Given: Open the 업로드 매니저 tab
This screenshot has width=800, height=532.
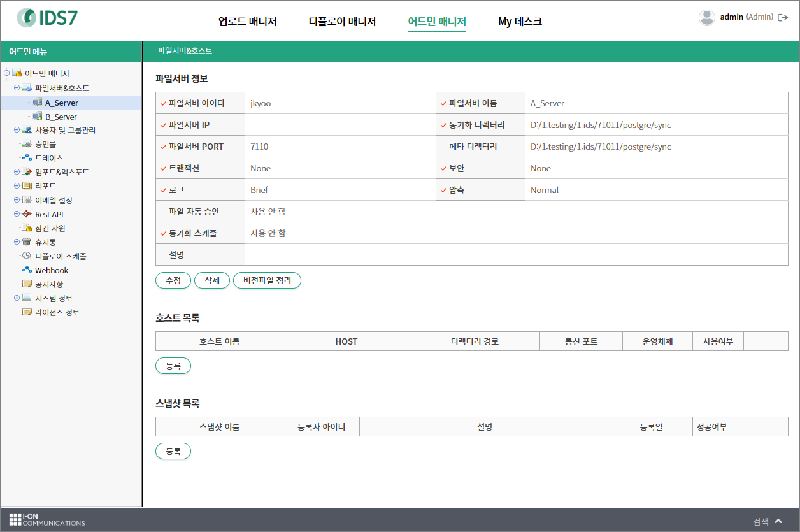Looking at the screenshot, I should pyautogui.click(x=247, y=22).
